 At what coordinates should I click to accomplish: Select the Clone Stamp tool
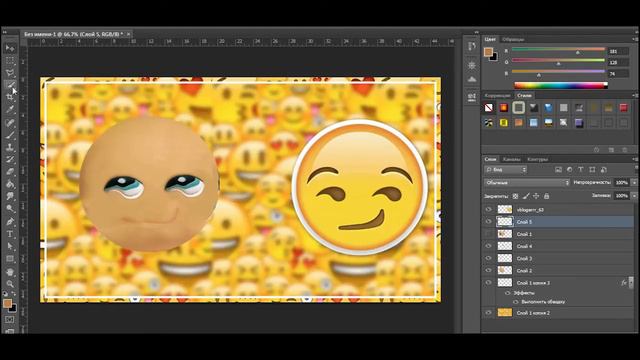point(10,147)
